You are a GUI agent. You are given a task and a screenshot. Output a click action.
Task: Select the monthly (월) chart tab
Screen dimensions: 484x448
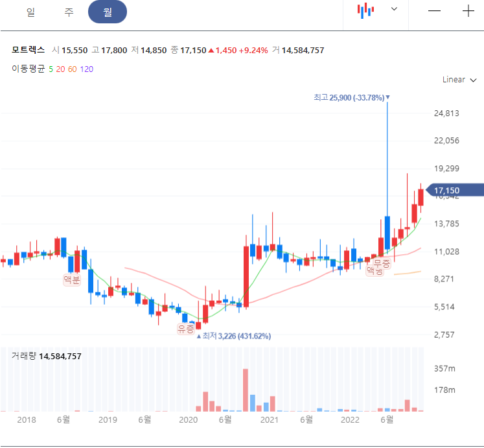(108, 12)
